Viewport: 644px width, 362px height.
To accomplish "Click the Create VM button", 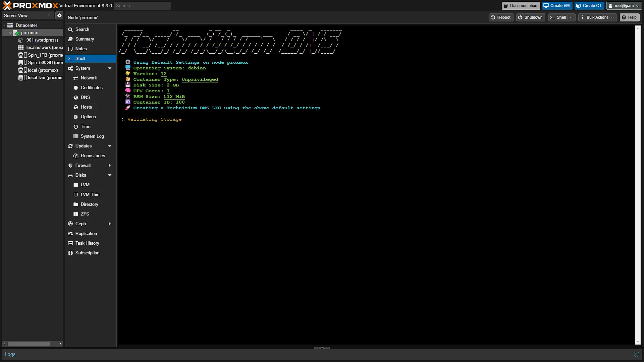I will click(557, 6).
